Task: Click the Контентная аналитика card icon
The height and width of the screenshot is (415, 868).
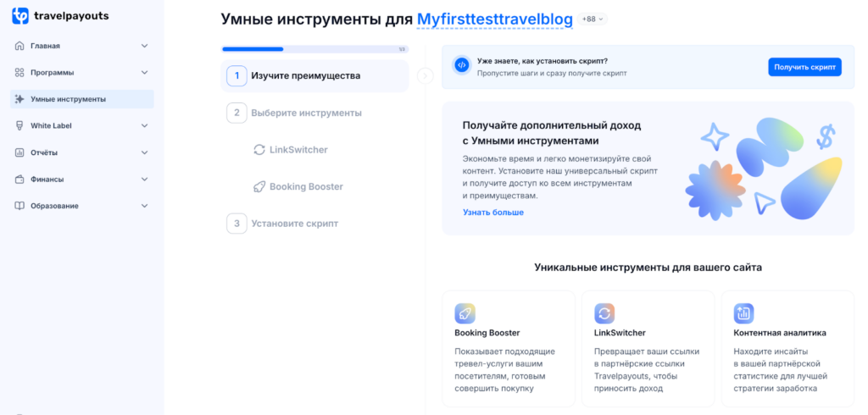Action: tap(744, 313)
